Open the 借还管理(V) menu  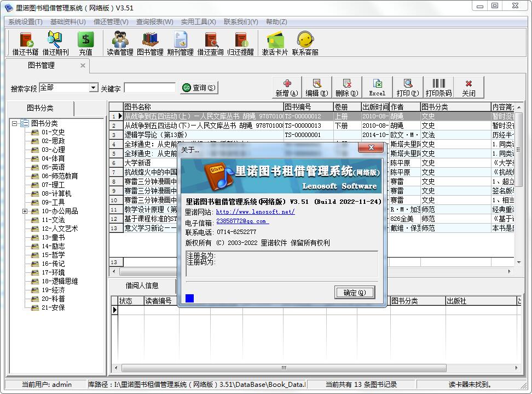pos(111,22)
